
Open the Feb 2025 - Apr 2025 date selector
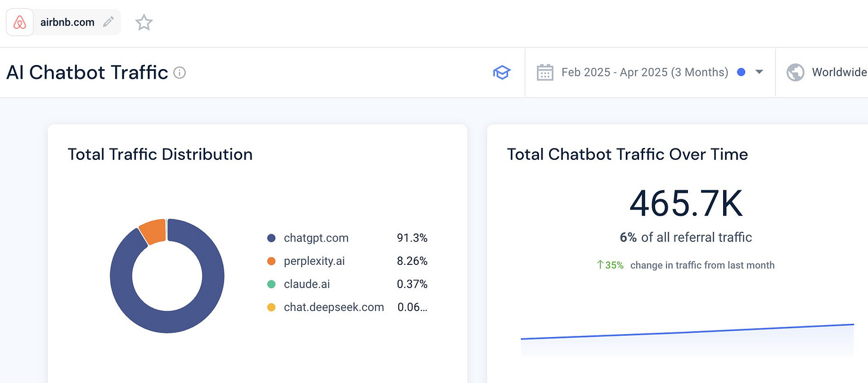coord(650,73)
